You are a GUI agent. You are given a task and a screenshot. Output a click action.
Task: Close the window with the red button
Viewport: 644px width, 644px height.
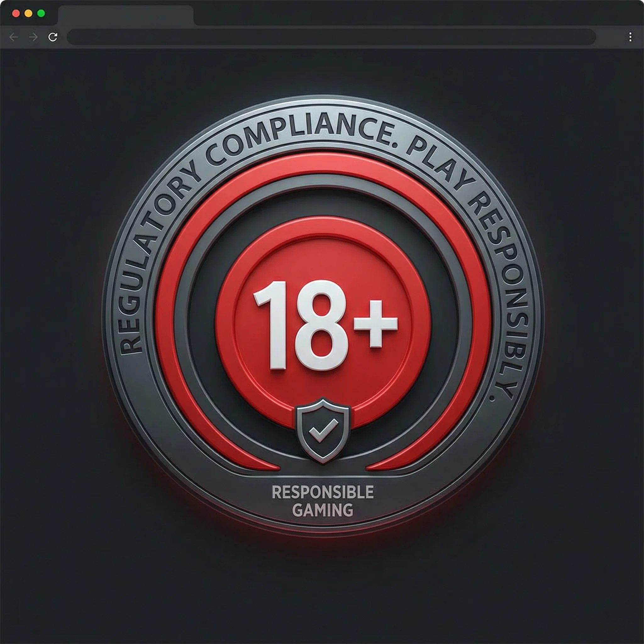point(16,13)
